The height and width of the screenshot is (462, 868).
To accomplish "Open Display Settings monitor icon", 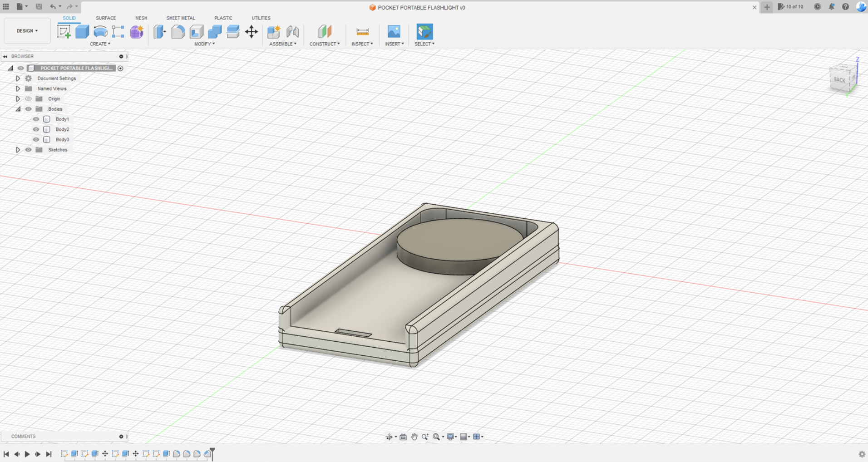I will pyautogui.click(x=450, y=437).
